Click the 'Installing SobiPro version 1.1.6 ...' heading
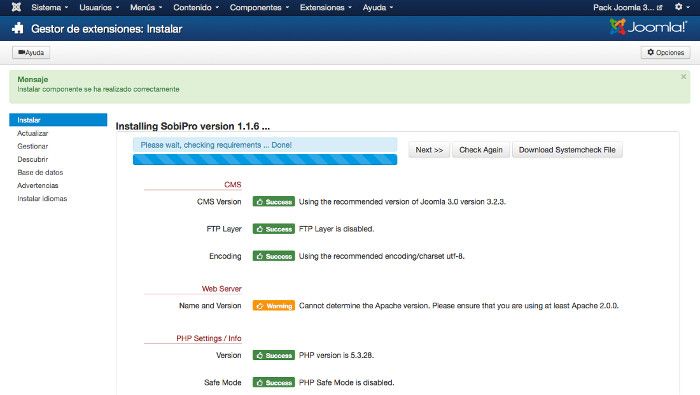Viewport: 700px width, 395px height. pyautogui.click(x=192, y=126)
